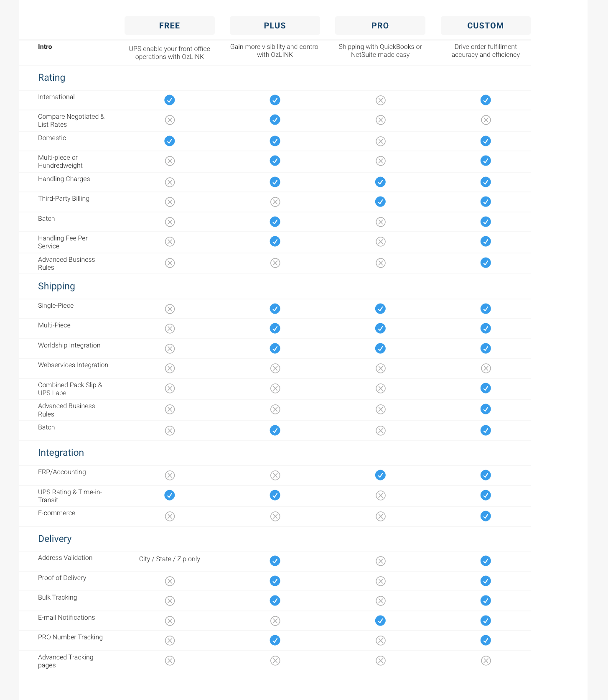Select the PLUS plan header
Image resolution: width=608 pixels, height=700 pixels.
[x=275, y=26]
